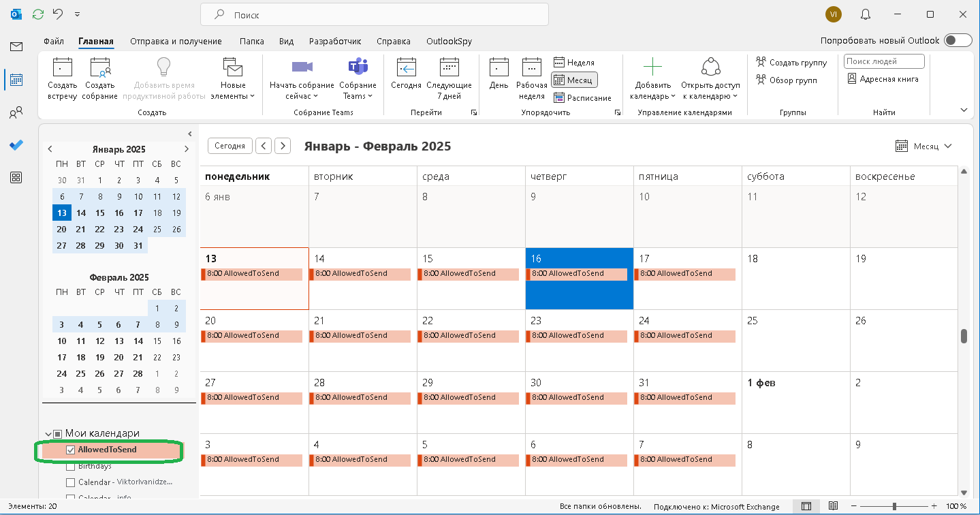Open To Do checkmark icon in sidebar

click(x=16, y=145)
